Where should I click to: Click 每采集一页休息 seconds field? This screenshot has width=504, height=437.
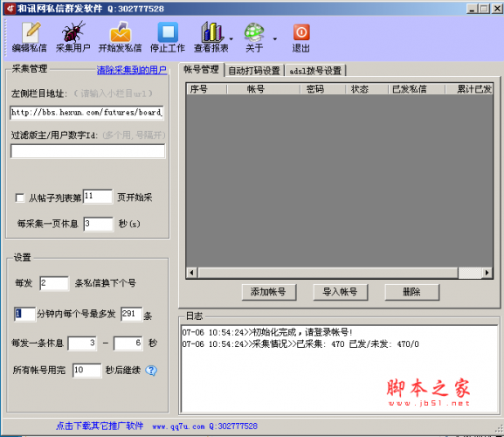99,224
